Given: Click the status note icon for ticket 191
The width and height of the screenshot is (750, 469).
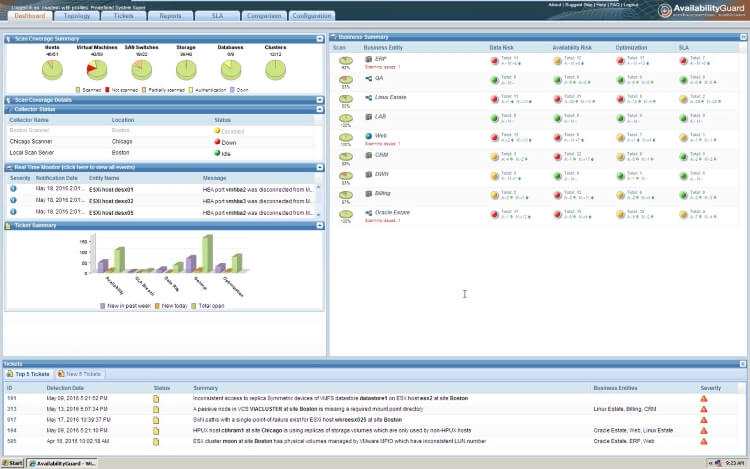Looking at the screenshot, I should tap(156, 399).
